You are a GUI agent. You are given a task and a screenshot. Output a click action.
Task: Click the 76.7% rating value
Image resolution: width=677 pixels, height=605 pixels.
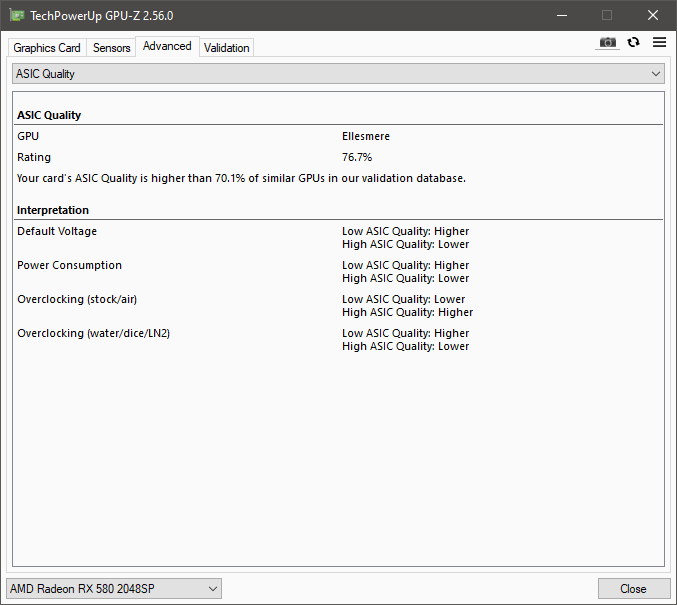tap(357, 157)
